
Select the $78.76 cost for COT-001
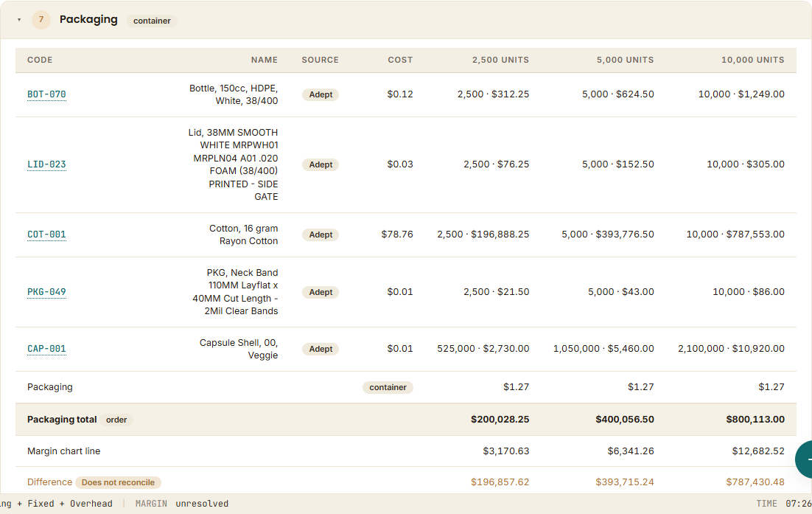397,235
